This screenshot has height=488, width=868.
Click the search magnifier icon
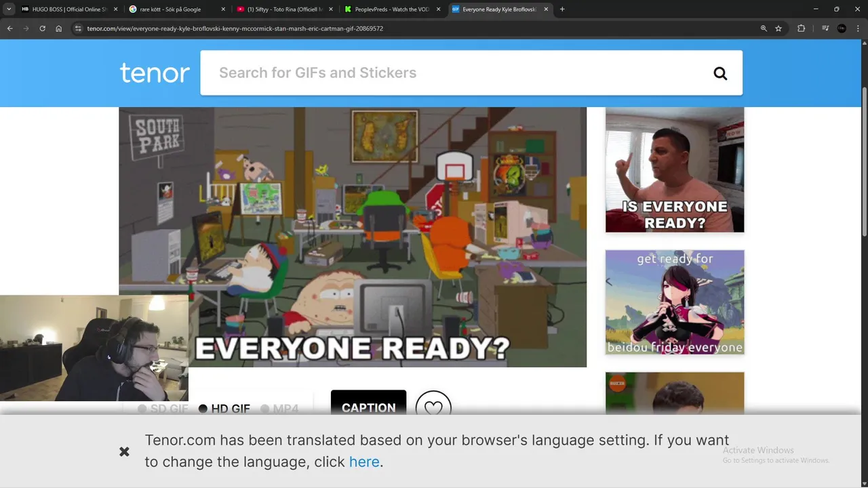point(720,73)
